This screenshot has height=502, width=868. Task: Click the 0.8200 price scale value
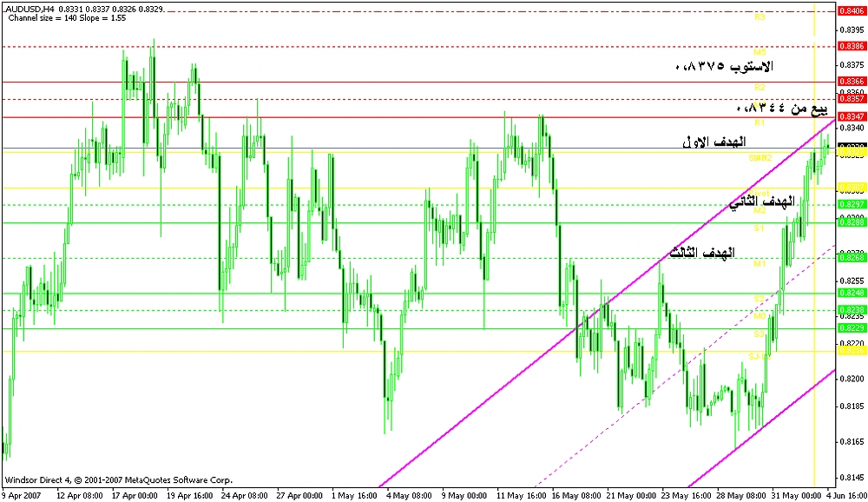852,379
